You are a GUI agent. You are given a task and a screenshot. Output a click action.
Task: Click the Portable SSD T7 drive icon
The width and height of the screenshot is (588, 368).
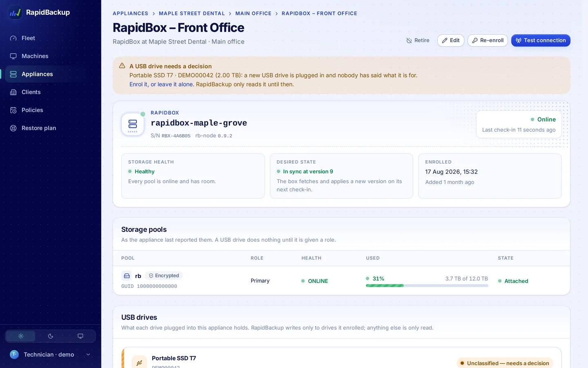point(139,362)
